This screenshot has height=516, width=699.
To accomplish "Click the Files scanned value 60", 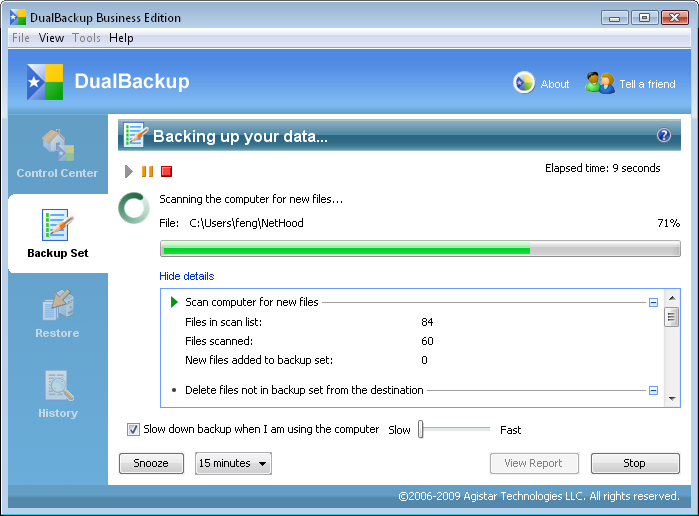I will [x=427, y=341].
